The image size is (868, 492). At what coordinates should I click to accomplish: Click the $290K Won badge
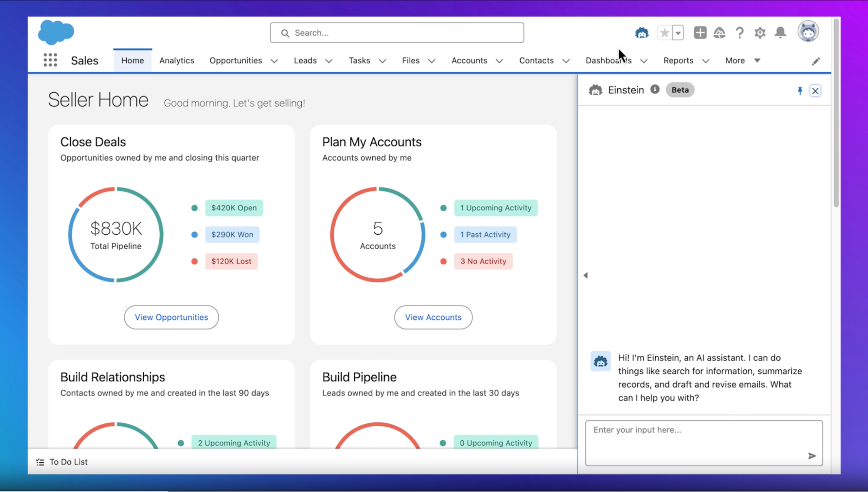pyautogui.click(x=232, y=235)
